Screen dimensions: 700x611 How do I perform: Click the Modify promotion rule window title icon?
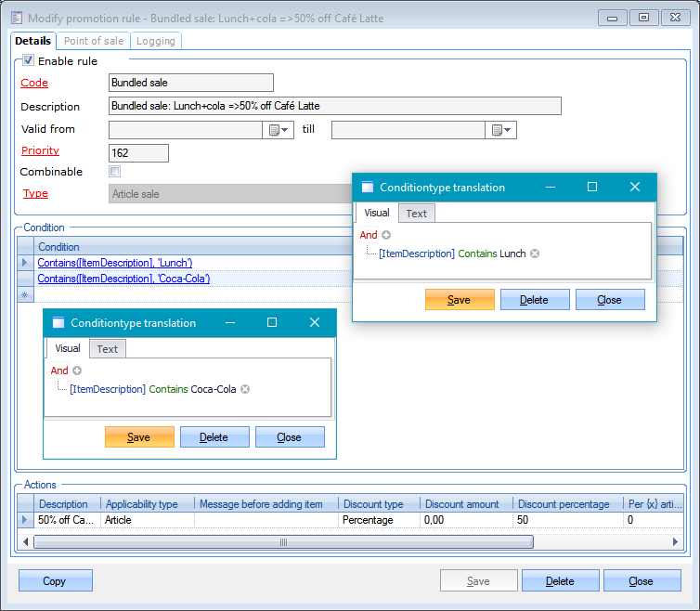click(x=16, y=18)
